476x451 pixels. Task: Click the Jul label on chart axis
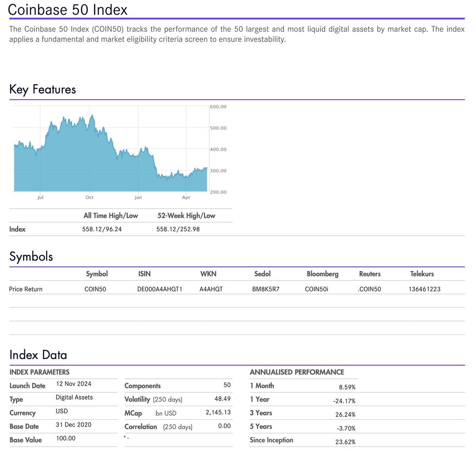(40, 198)
